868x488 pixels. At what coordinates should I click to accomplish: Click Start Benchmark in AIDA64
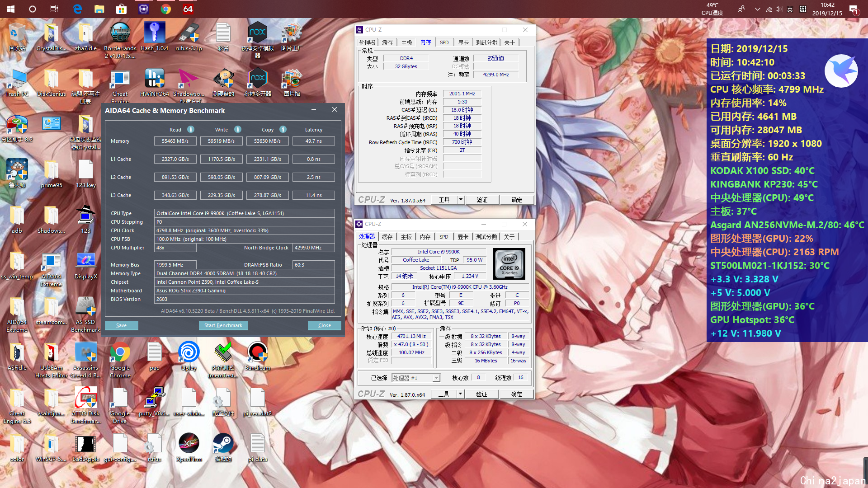tap(223, 325)
